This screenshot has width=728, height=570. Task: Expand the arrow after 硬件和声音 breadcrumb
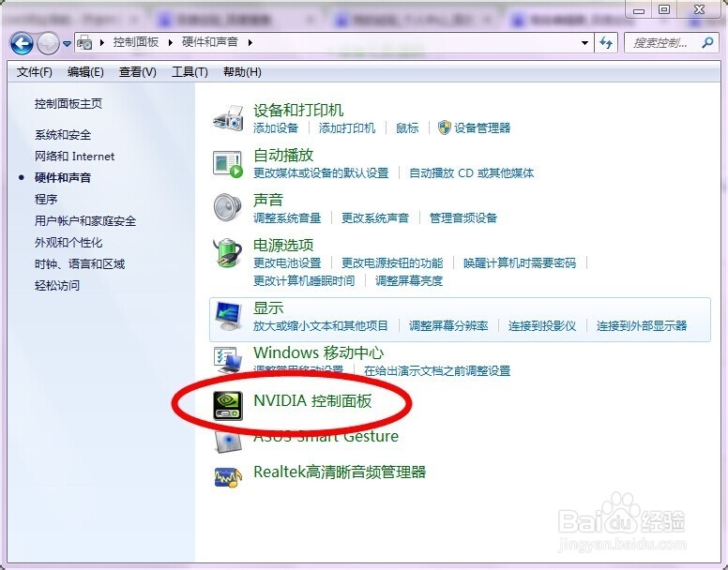pyautogui.click(x=250, y=43)
